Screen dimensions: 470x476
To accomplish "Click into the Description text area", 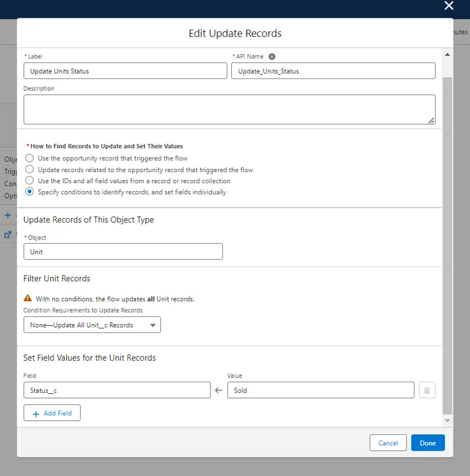I will [x=229, y=110].
